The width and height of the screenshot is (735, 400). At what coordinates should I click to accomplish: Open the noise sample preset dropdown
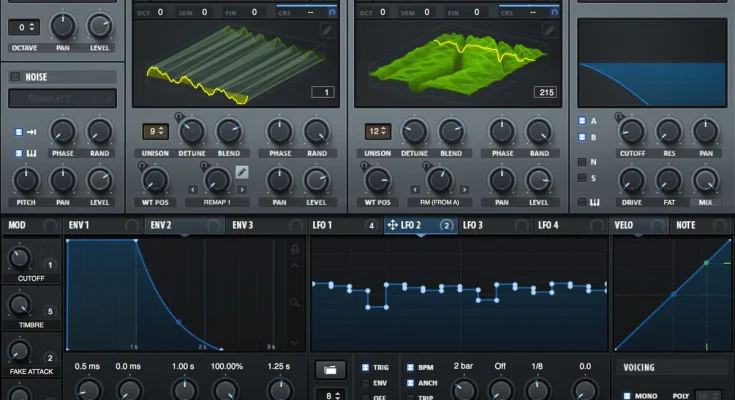62,98
